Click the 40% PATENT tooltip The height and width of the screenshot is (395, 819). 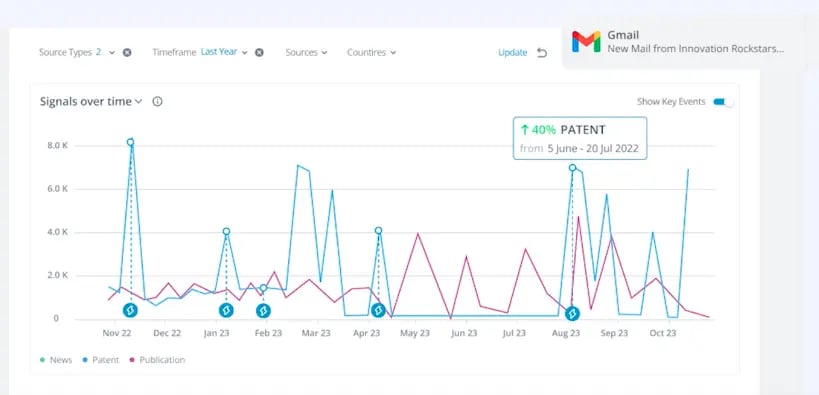click(x=580, y=138)
